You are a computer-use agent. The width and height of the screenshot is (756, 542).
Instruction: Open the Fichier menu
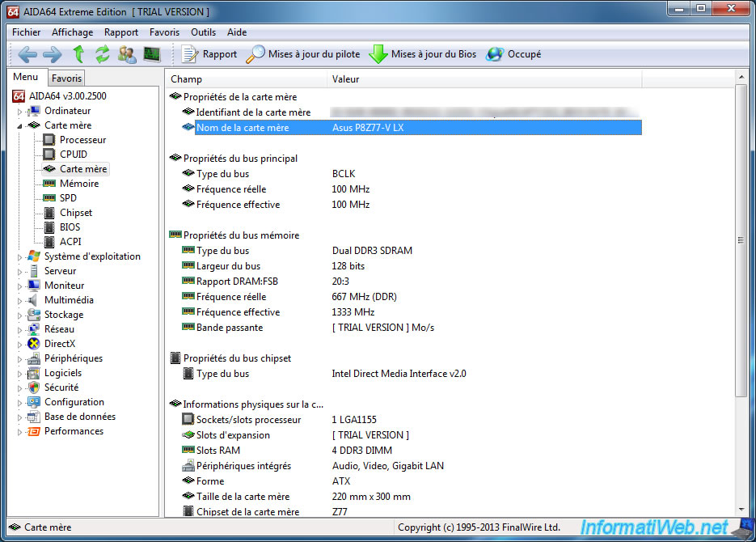(x=26, y=32)
